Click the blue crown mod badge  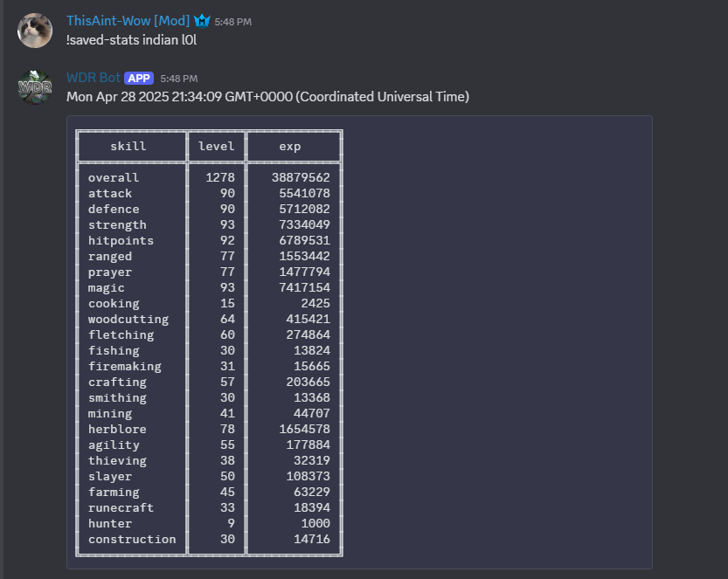pyautogui.click(x=202, y=21)
